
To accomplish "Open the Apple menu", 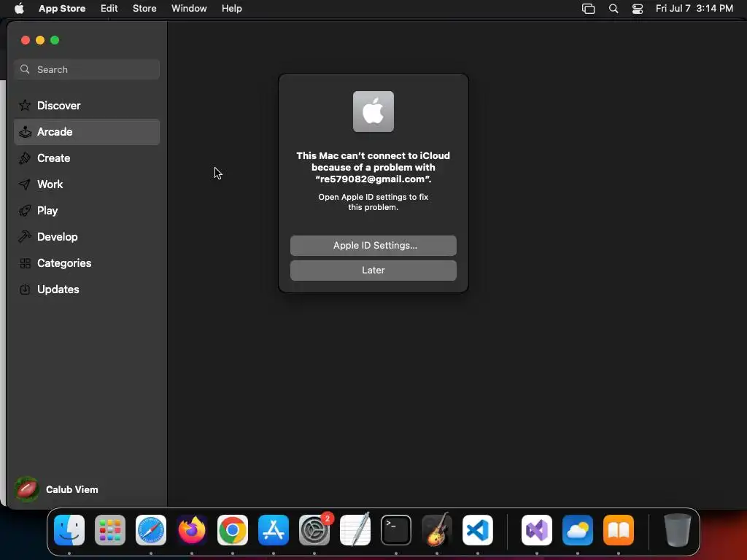I will pos(19,8).
